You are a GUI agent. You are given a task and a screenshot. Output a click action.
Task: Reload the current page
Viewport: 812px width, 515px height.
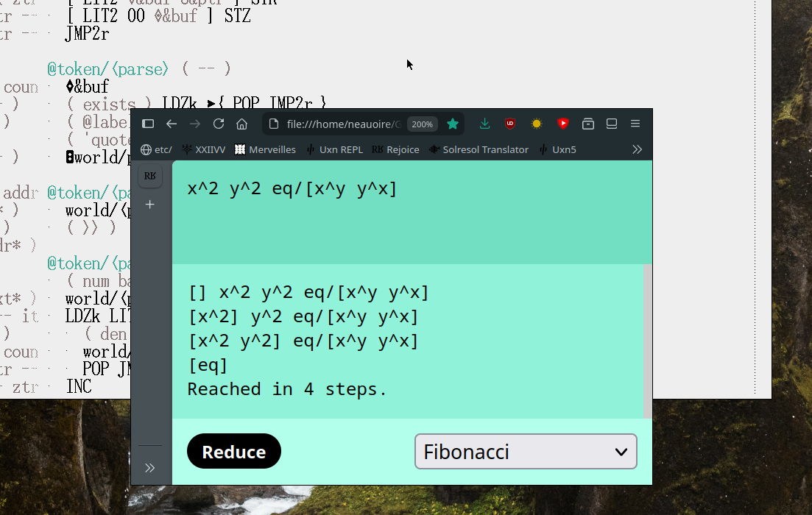[x=219, y=124]
